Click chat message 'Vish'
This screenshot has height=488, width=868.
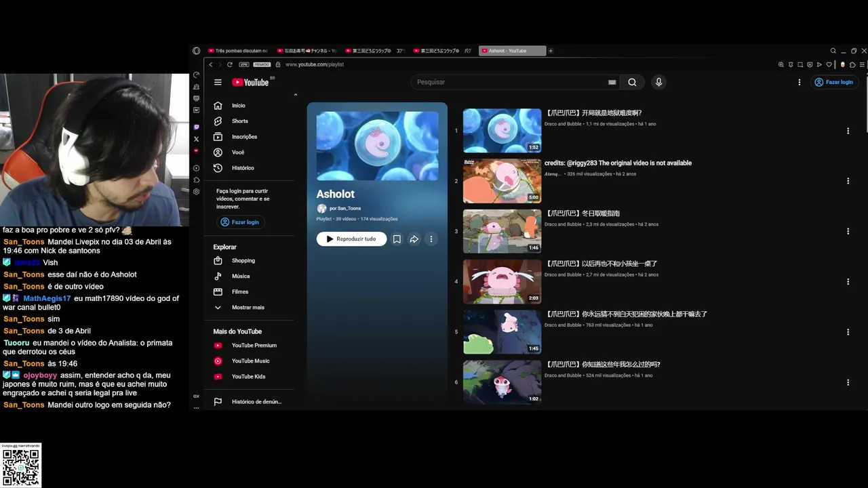click(50, 263)
